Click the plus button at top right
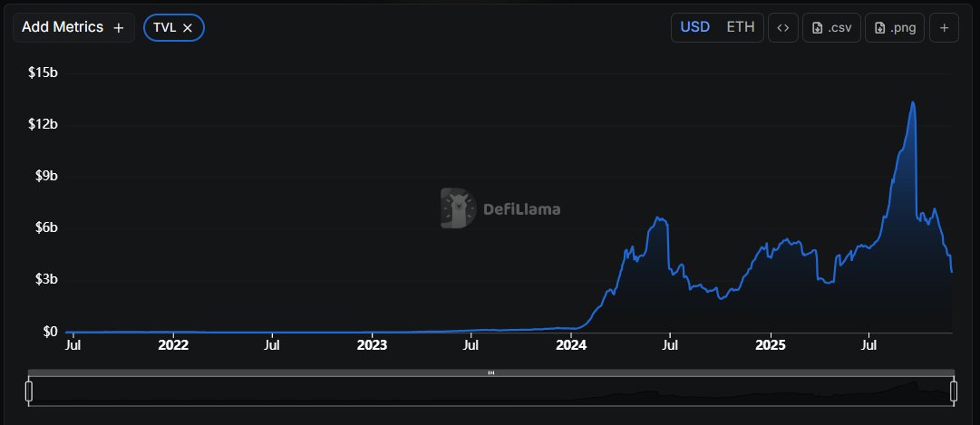The height and width of the screenshot is (425, 980). pyautogui.click(x=944, y=28)
